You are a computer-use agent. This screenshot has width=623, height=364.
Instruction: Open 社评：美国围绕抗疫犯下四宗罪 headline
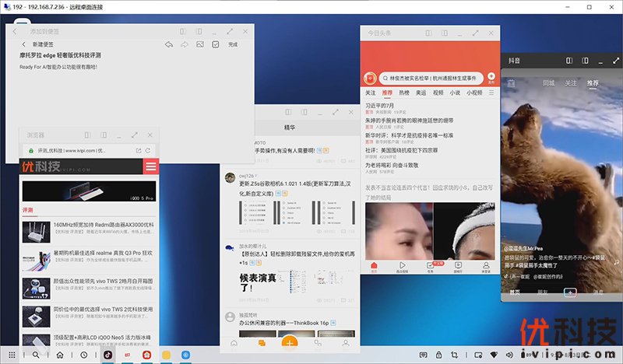[x=401, y=150]
